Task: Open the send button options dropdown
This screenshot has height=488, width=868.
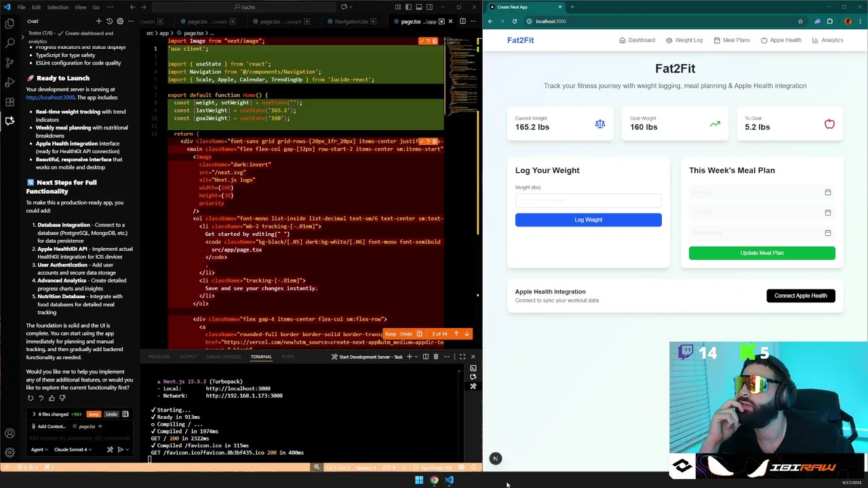Action: point(127,449)
